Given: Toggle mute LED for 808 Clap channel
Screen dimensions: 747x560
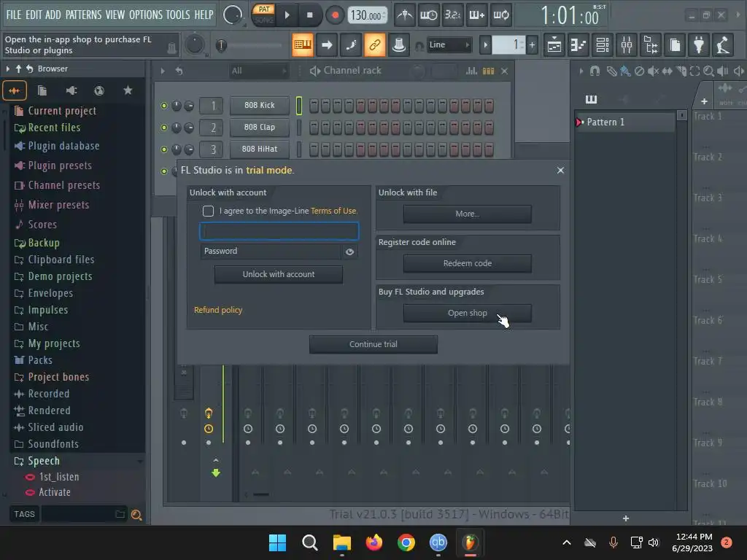Looking at the screenshot, I should tap(164, 128).
